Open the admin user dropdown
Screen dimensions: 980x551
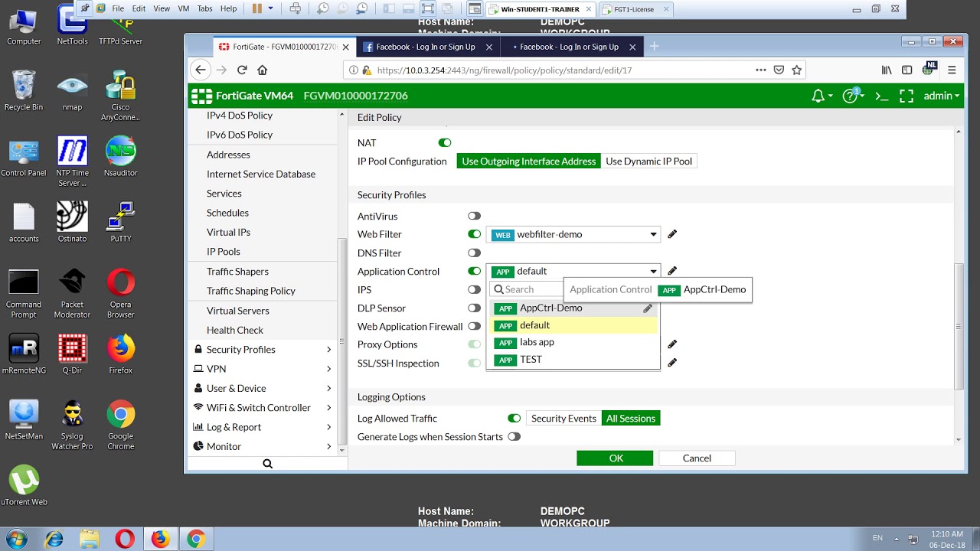(x=942, y=96)
